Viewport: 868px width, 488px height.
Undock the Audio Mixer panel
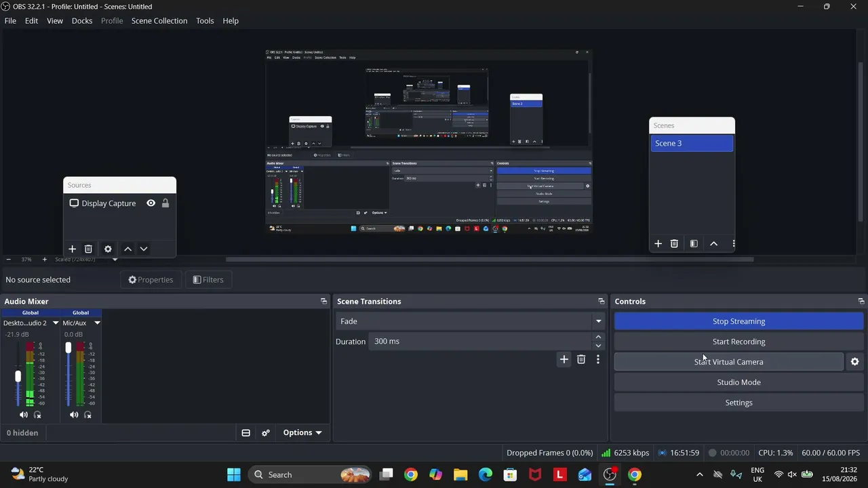pyautogui.click(x=323, y=301)
